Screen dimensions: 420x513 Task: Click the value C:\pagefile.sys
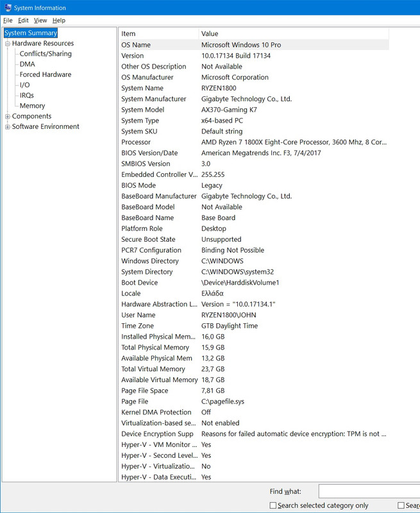click(x=223, y=401)
